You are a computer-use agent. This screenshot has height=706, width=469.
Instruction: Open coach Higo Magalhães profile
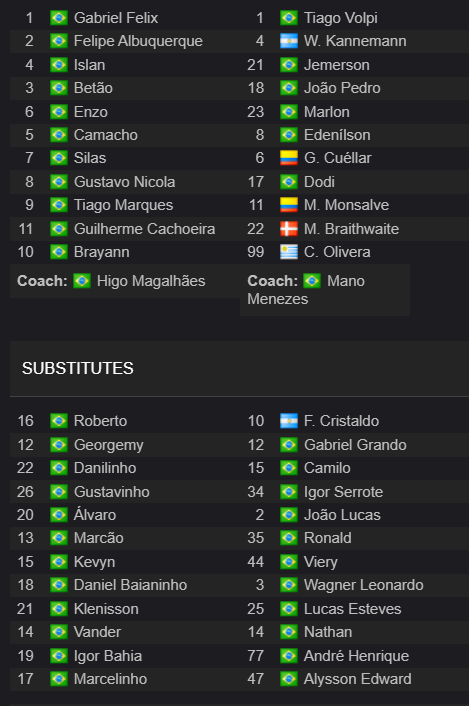(x=151, y=281)
